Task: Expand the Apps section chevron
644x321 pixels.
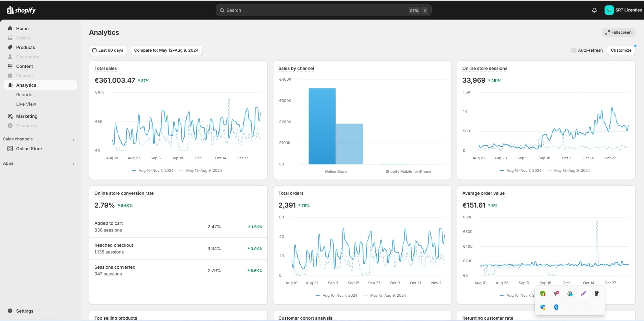Action: click(x=74, y=164)
